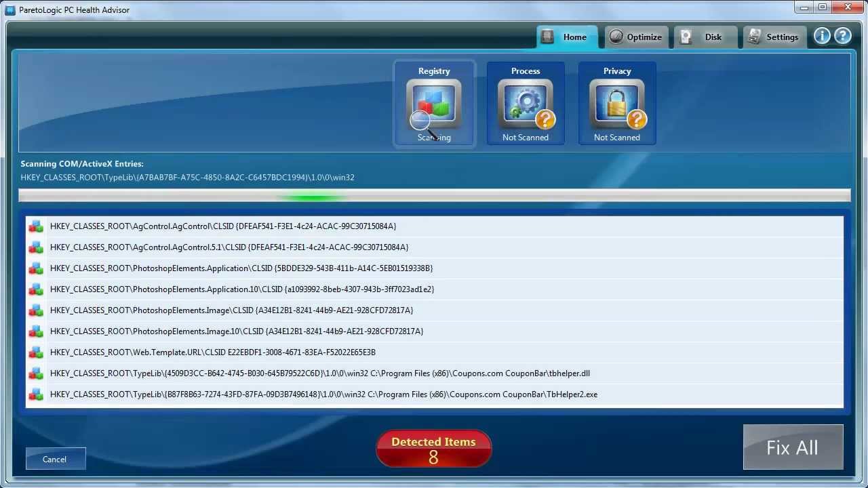
Task: Click registry icon beside PhotoshopElements.Image.10 entry
Action: pyautogui.click(x=36, y=331)
